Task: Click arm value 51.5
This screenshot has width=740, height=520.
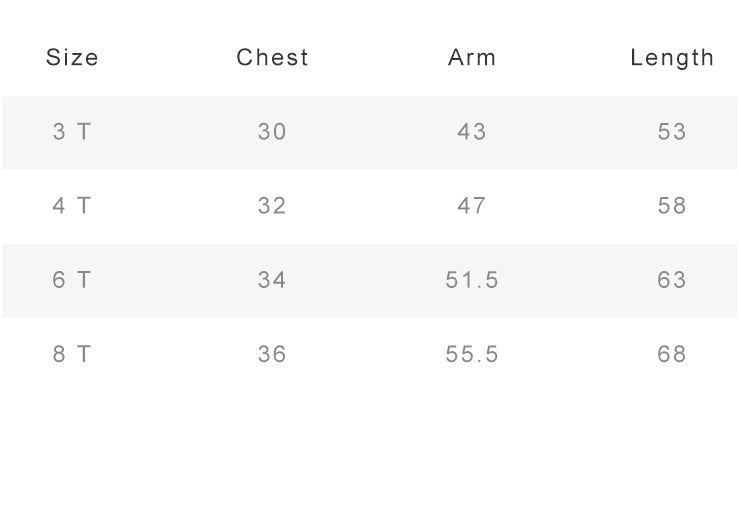Action: pyautogui.click(x=472, y=279)
